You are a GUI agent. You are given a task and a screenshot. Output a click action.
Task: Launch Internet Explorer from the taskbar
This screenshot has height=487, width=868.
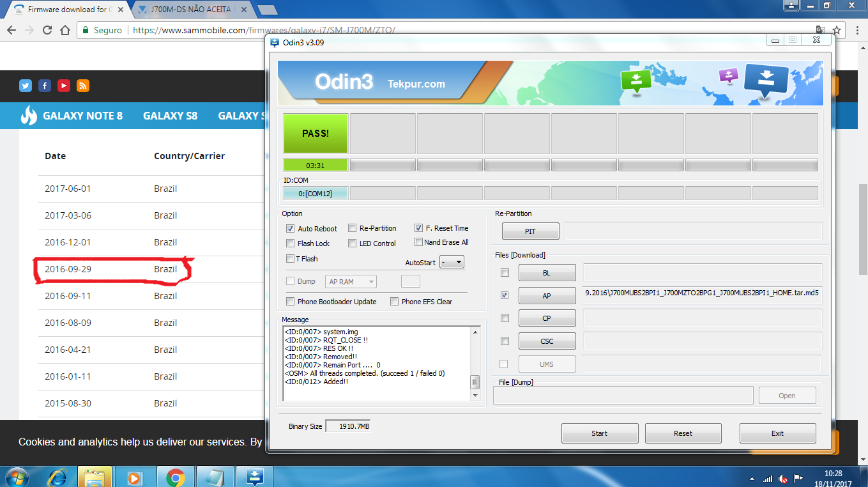(x=58, y=477)
